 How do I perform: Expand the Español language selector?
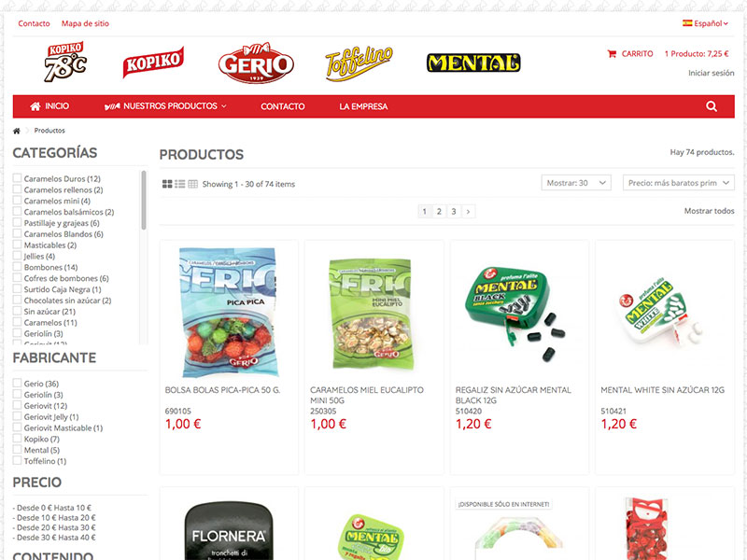705,23
